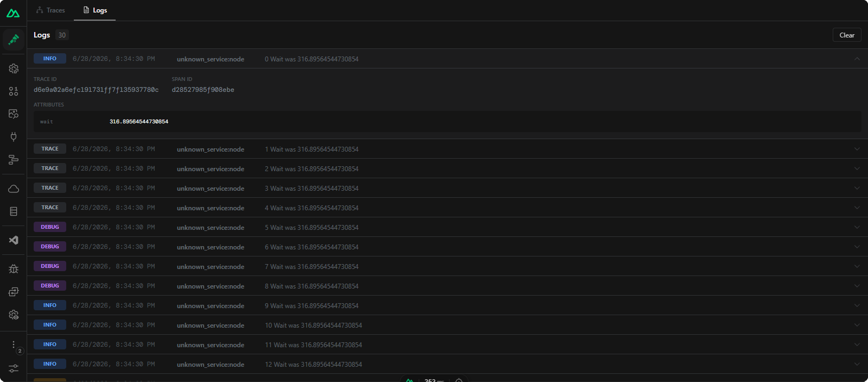
Task: Click the timestamp of log row 12
Action: [x=114, y=364]
